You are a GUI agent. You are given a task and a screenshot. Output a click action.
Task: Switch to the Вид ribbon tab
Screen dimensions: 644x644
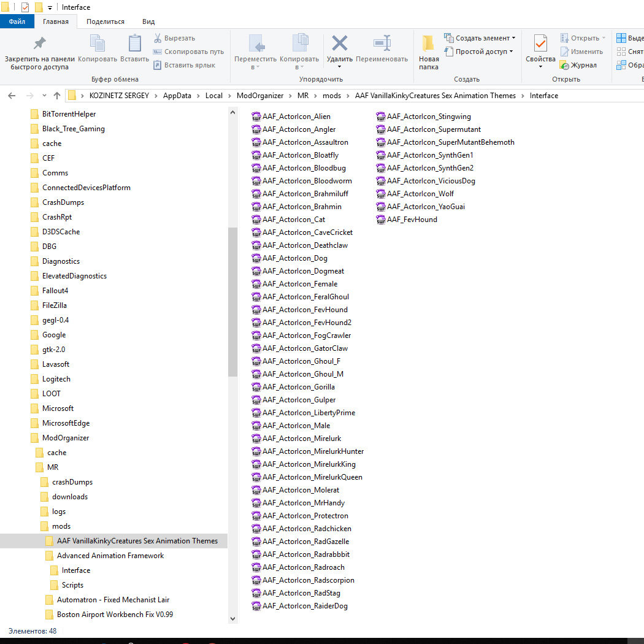[148, 21]
